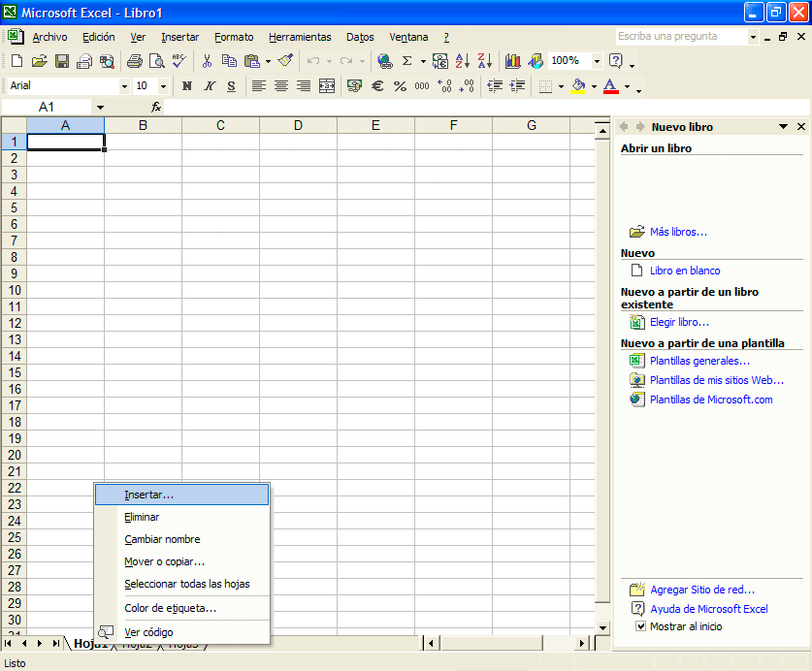The height and width of the screenshot is (671, 812).
Task: Select column header D
Action: (298, 125)
